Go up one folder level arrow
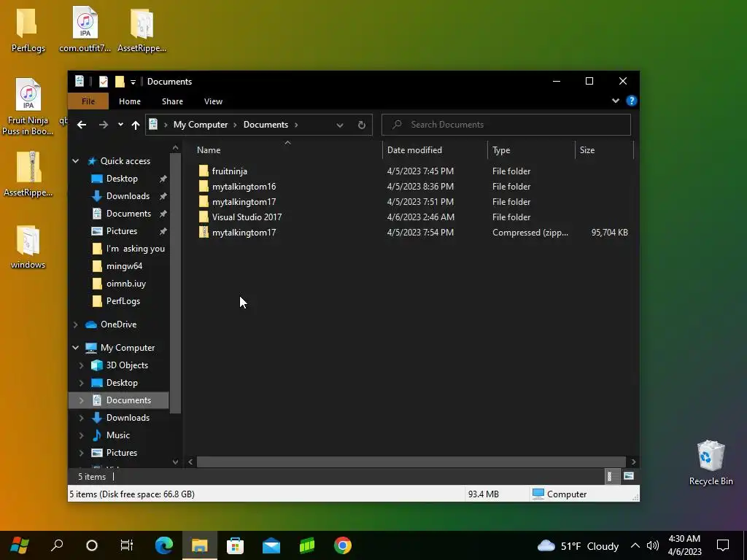Screen dimensions: 747x560 [136, 125]
